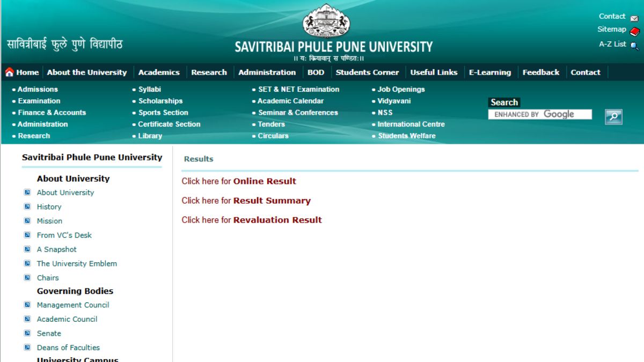Open the Contact item in navbar
Screen dimensions: 644x362
[586, 72]
